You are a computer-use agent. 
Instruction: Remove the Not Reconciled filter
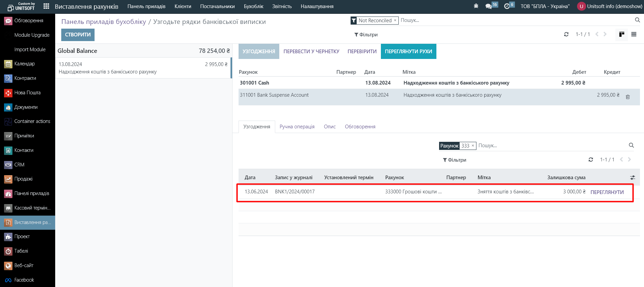pyautogui.click(x=395, y=21)
